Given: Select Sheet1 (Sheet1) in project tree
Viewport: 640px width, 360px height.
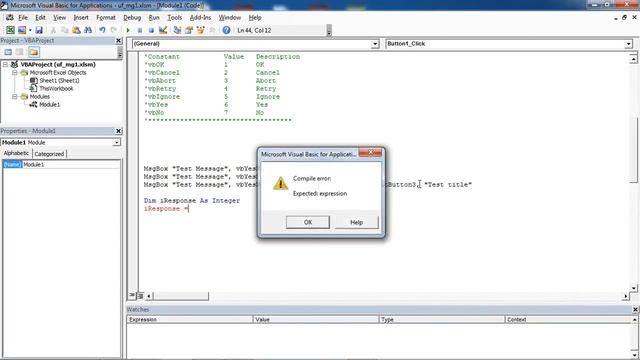Looking at the screenshot, I should 59,80.
